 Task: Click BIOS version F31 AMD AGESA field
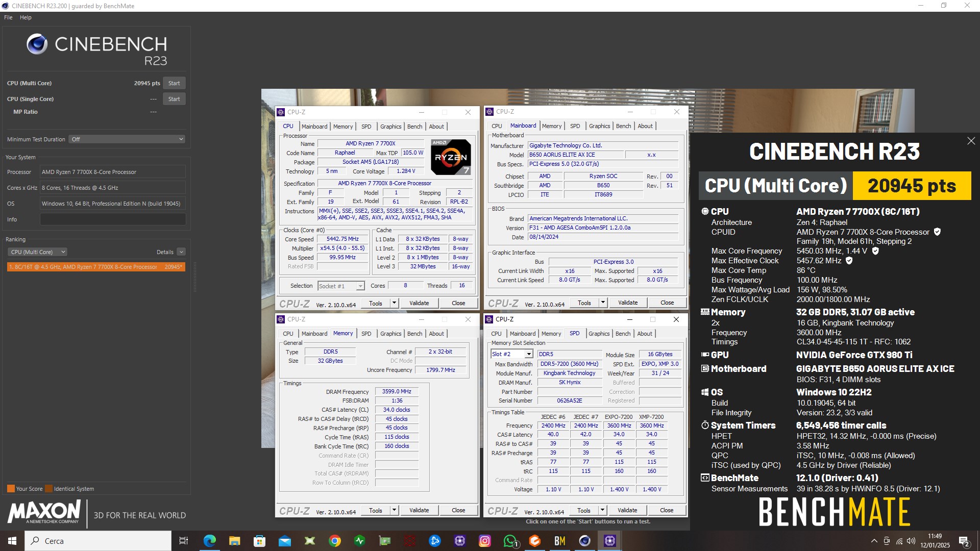click(603, 228)
